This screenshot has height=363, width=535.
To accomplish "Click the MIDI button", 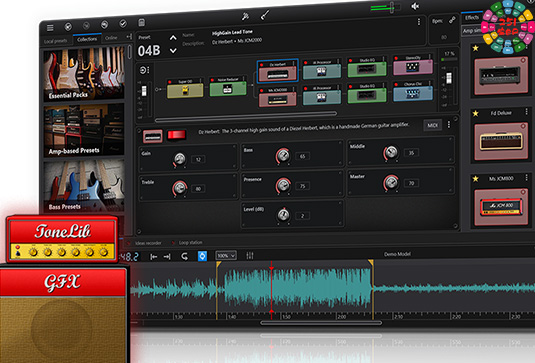I will (433, 125).
